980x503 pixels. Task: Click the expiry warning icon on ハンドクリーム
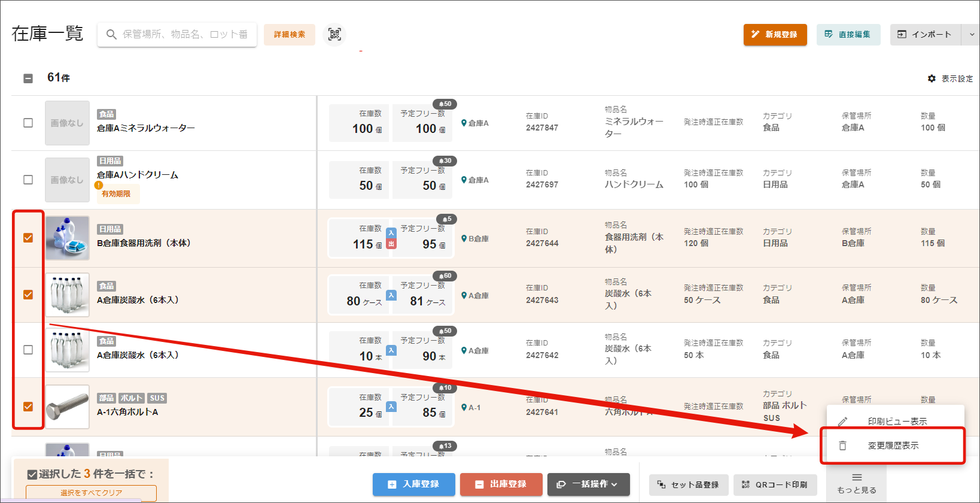tap(99, 186)
